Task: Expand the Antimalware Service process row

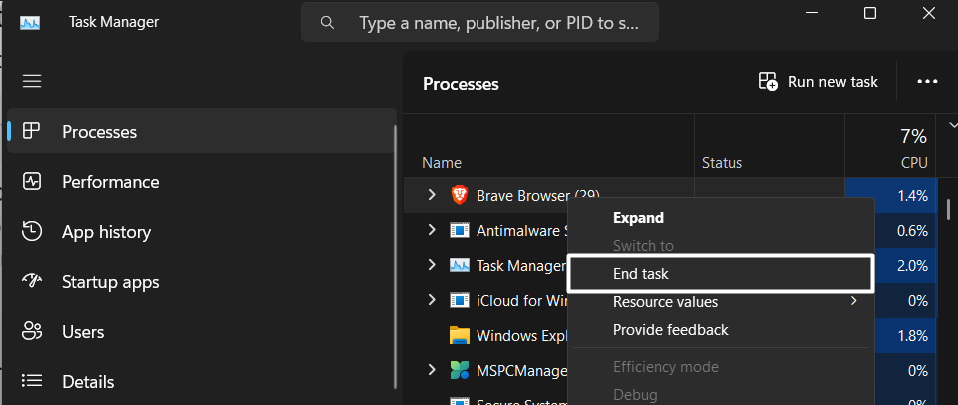Action: (432, 230)
